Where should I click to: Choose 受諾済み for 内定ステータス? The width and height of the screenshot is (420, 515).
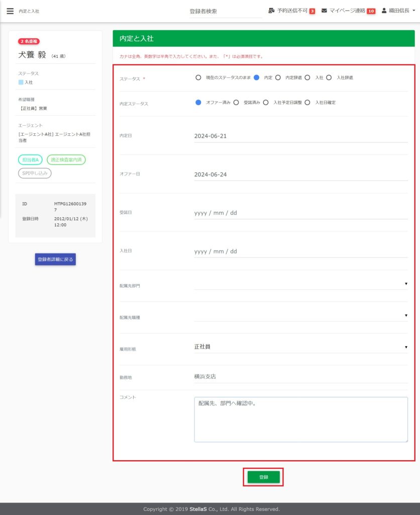pyautogui.click(x=236, y=103)
